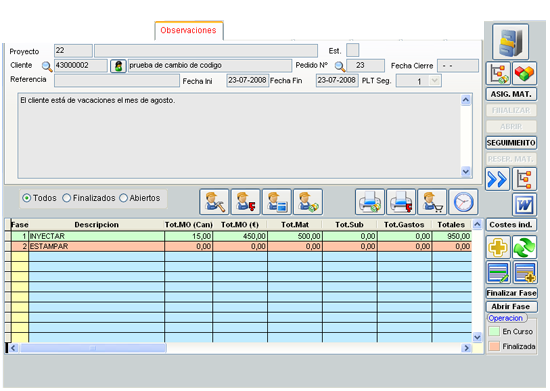Select the ESTAMPAR phase row

241,247
